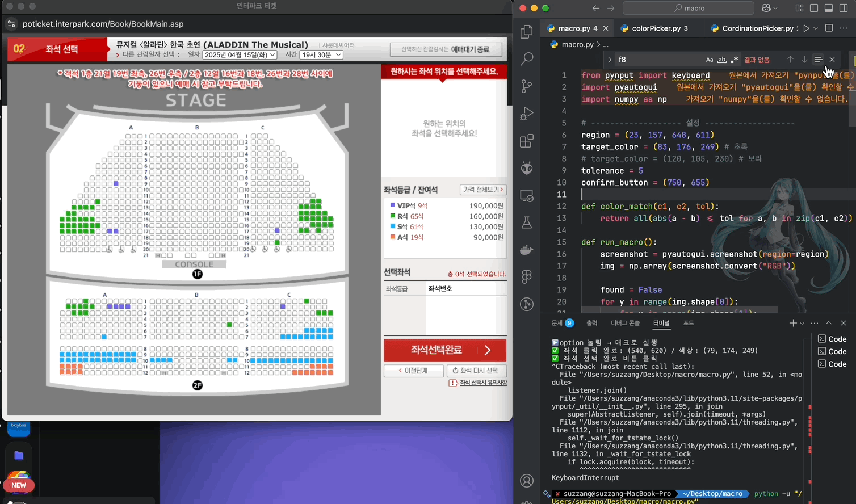Open terminal launch profile dropdown
The height and width of the screenshot is (504, 856).
point(802,323)
